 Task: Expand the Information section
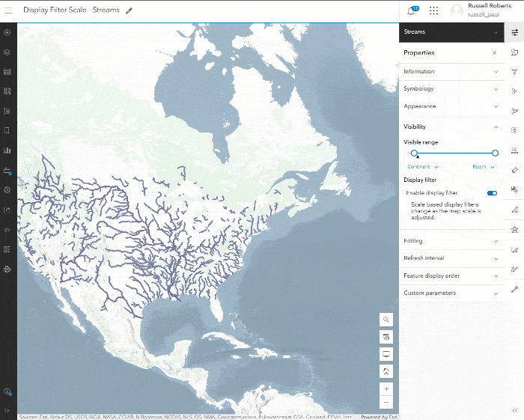click(x=451, y=72)
